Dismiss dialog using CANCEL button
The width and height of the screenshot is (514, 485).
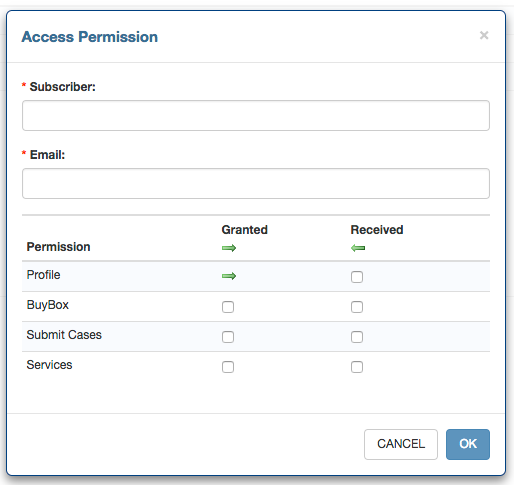pyautogui.click(x=401, y=444)
